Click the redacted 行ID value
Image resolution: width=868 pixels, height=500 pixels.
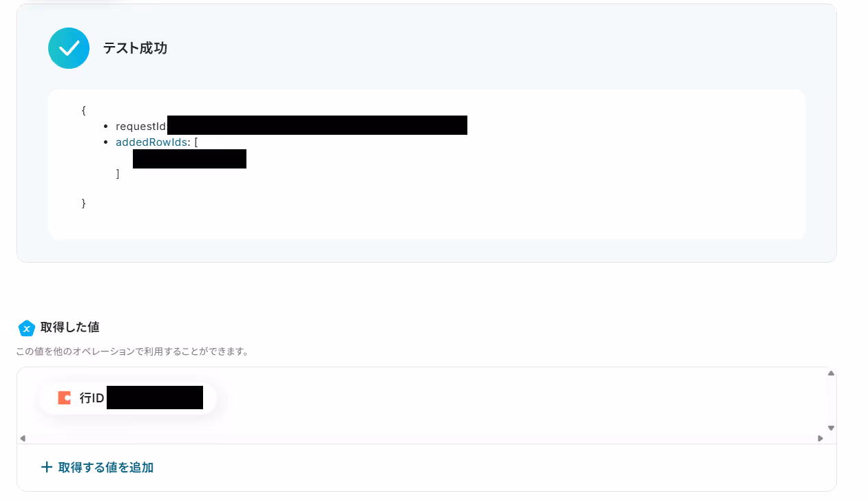click(155, 398)
